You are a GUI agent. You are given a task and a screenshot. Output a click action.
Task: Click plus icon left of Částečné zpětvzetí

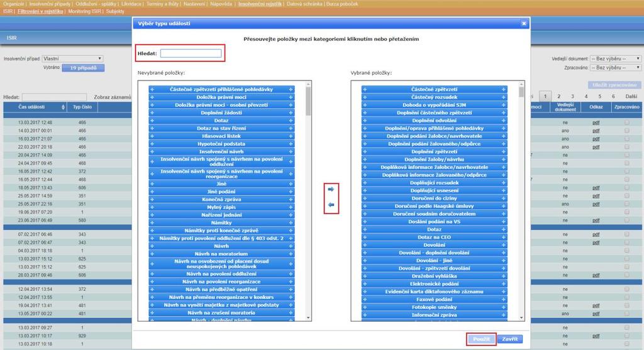pos(365,89)
